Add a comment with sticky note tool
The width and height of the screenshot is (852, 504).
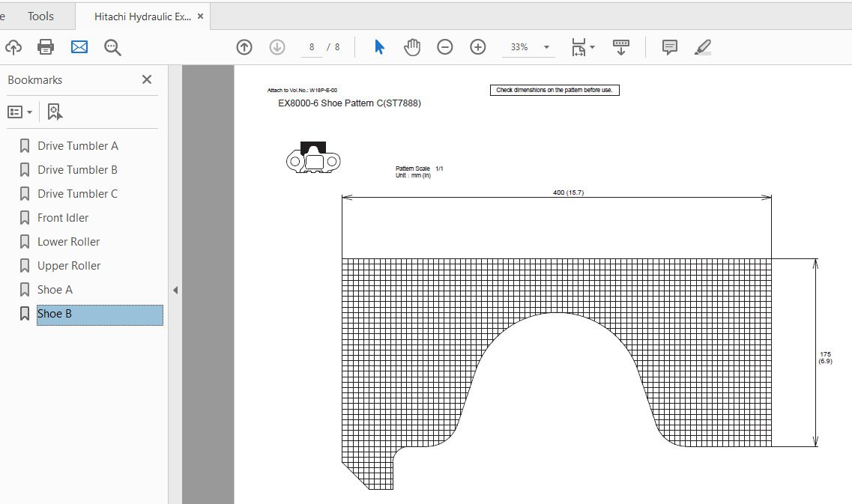pyautogui.click(x=670, y=47)
